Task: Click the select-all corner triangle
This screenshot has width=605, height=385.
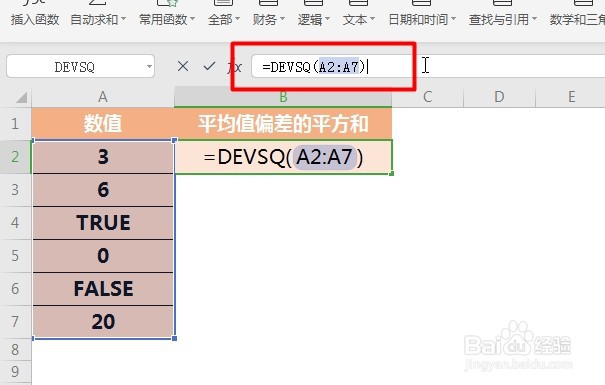Action: click(21, 97)
